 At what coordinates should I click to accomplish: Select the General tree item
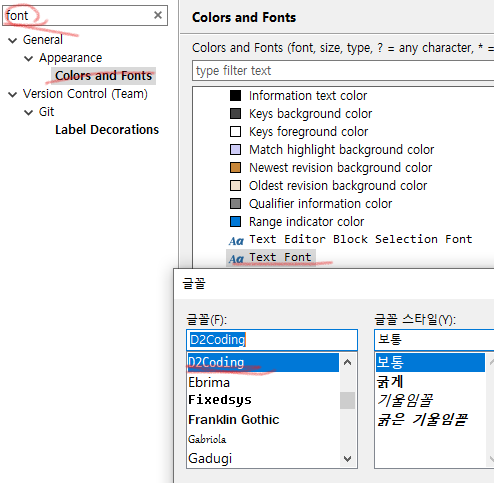click(x=43, y=40)
